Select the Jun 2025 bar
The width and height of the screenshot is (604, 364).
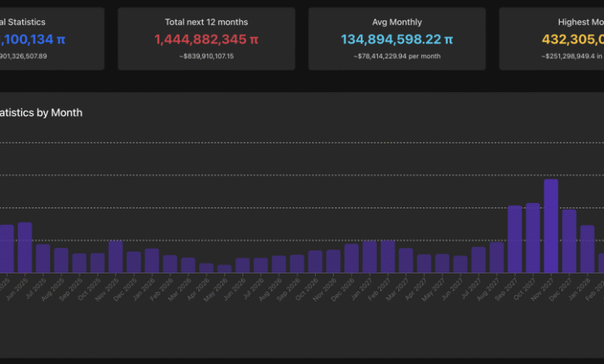[x=25, y=248]
